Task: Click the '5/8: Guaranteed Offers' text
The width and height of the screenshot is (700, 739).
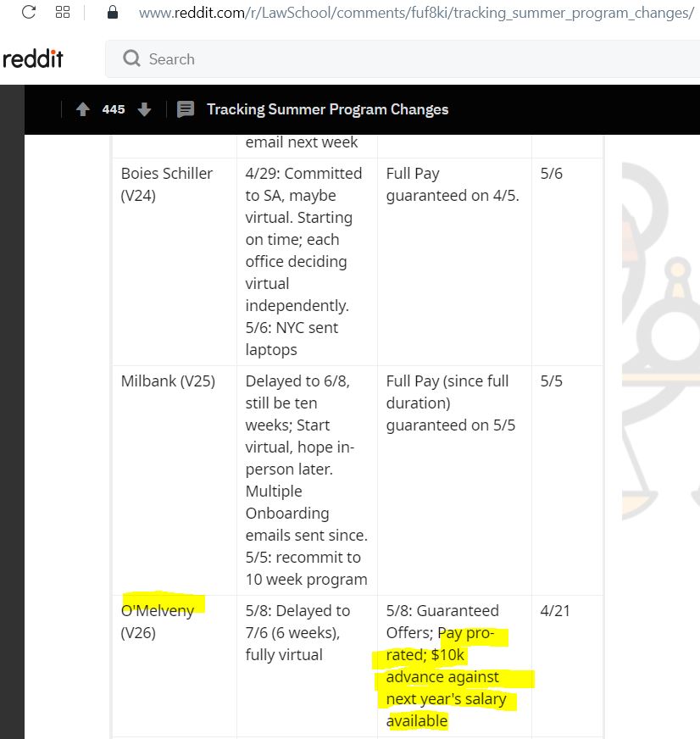Action: (442, 622)
